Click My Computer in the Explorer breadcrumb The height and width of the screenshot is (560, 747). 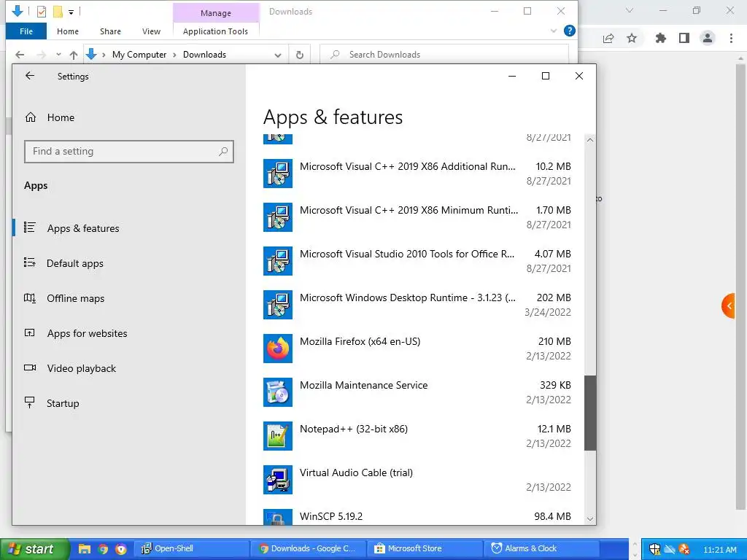(x=139, y=55)
